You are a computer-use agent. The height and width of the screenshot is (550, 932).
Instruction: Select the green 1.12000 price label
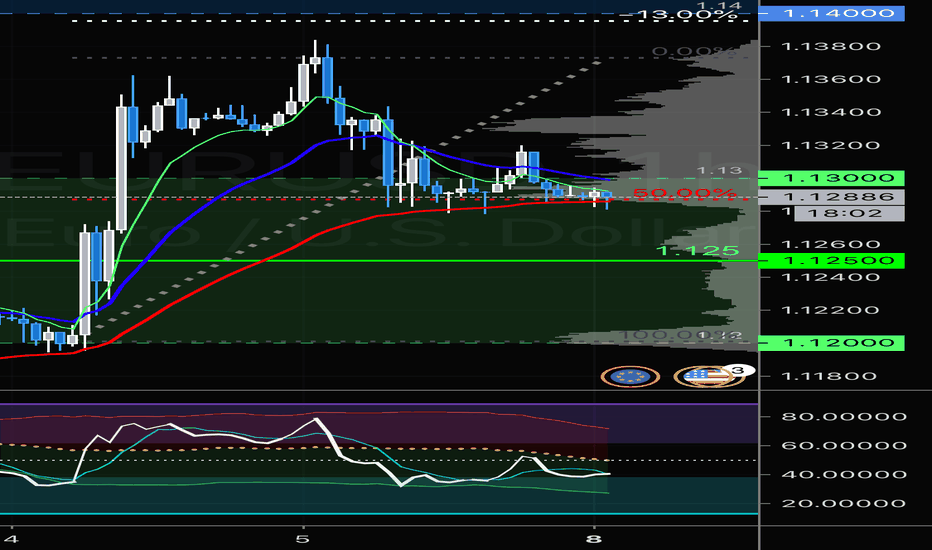tap(832, 343)
